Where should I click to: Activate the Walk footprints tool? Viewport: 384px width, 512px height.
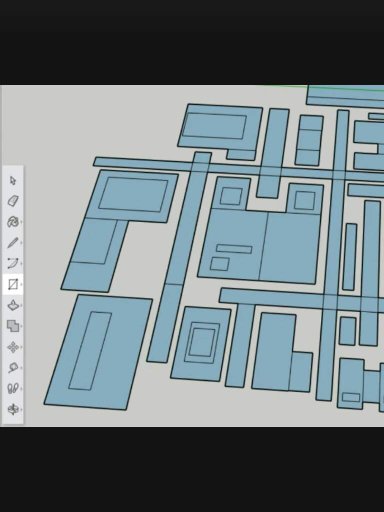(x=13, y=388)
